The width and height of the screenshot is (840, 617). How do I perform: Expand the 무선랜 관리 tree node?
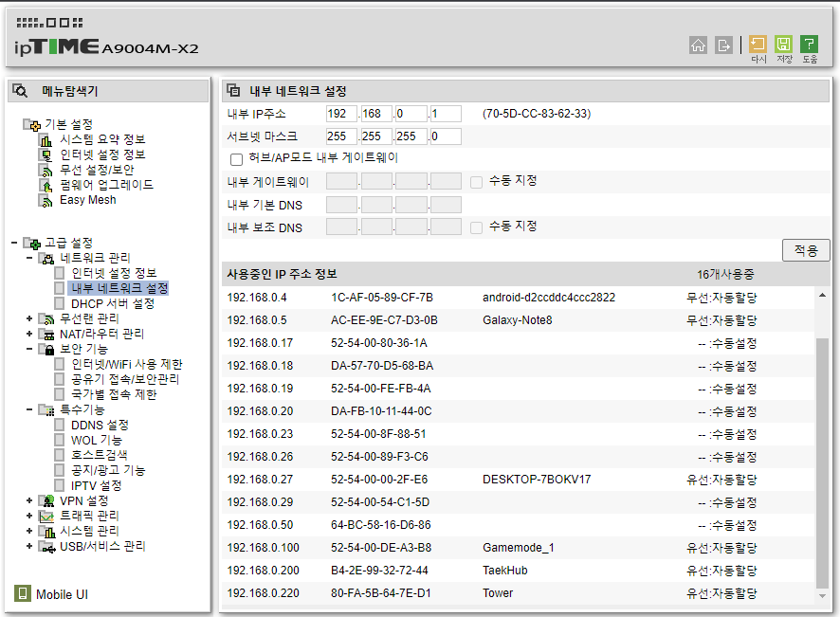click(x=29, y=318)
